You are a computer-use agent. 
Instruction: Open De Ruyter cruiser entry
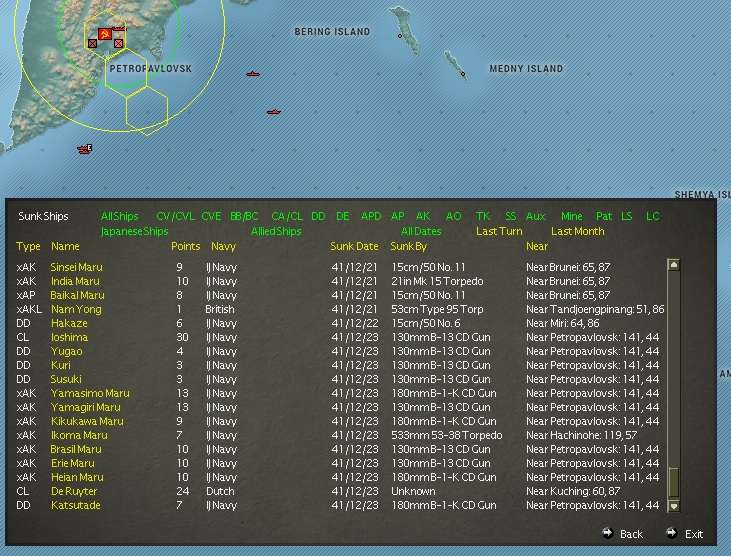tap(74, 491)
